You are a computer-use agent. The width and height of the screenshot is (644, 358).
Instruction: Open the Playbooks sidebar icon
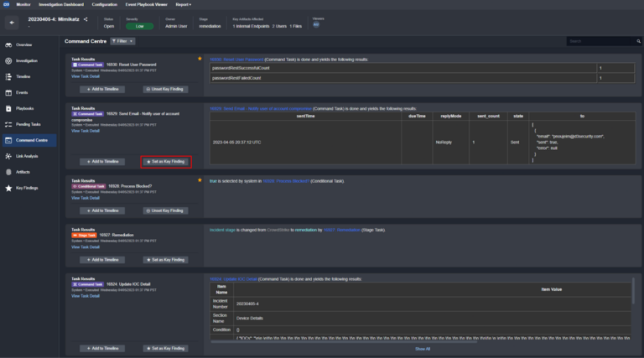[8, 109]
